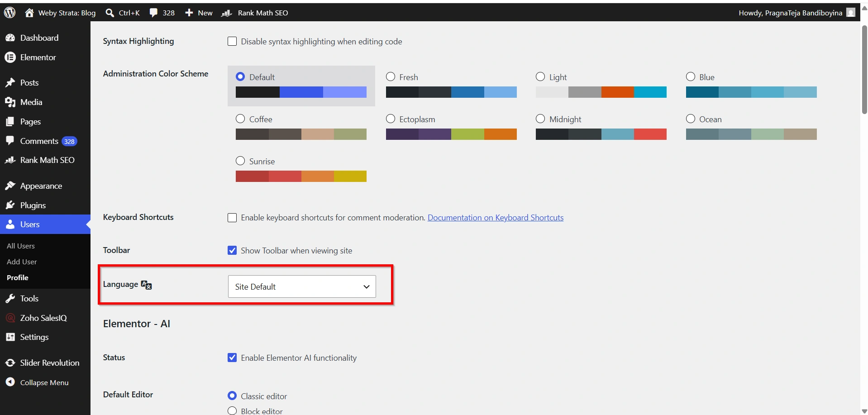Select the Fresh color scheme radio
Image resolution: width=868 pixels, height=415 pixels.
pyautogui.click(x=391, y=77)
